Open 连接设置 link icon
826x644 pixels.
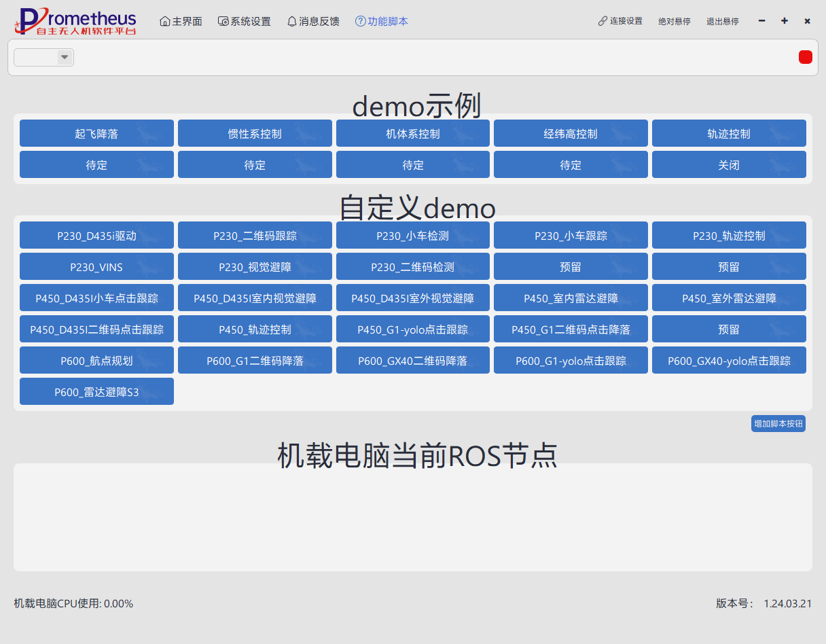coord(603,21)
